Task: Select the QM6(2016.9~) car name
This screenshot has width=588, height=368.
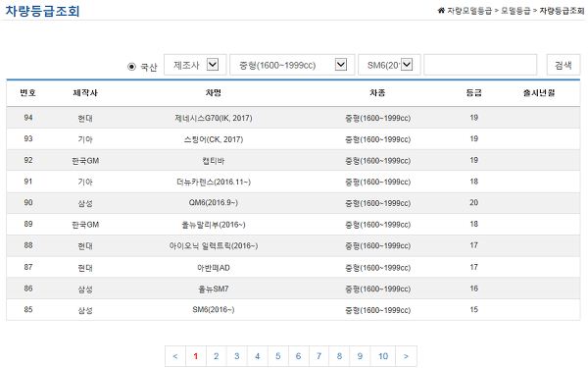Action: point(214,203)
